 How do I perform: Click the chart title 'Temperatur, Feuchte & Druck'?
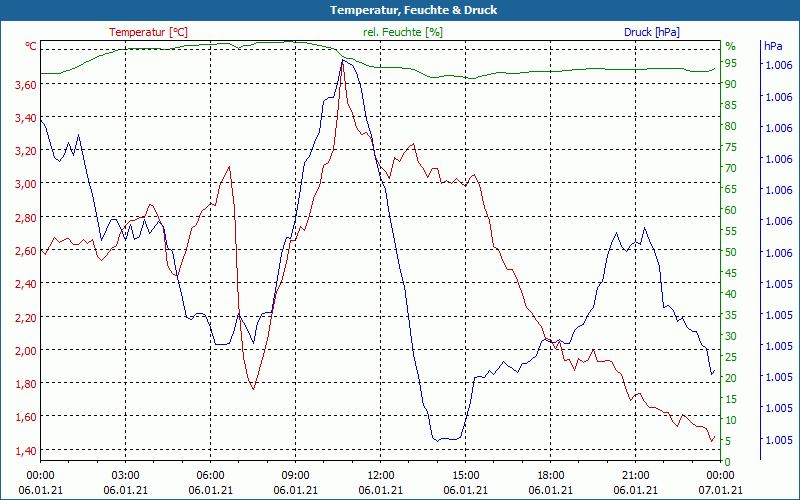tap(413, 10)
